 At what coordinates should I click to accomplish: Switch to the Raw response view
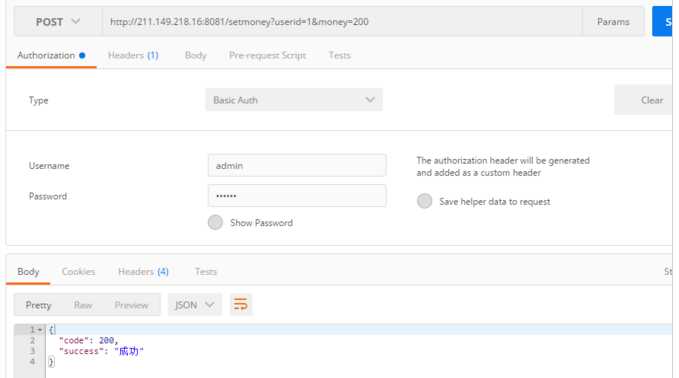pos(83,305)
